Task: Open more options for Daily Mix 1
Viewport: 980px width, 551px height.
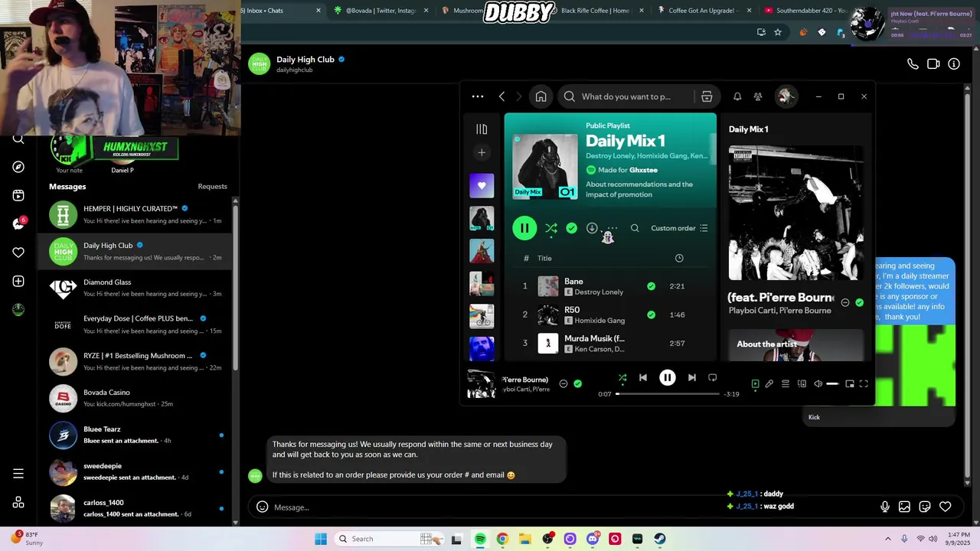Action: [x=612, y=228]
